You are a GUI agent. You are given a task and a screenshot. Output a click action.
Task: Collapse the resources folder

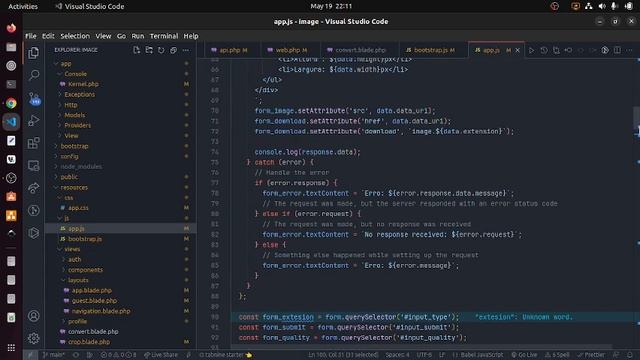[74, 187]
